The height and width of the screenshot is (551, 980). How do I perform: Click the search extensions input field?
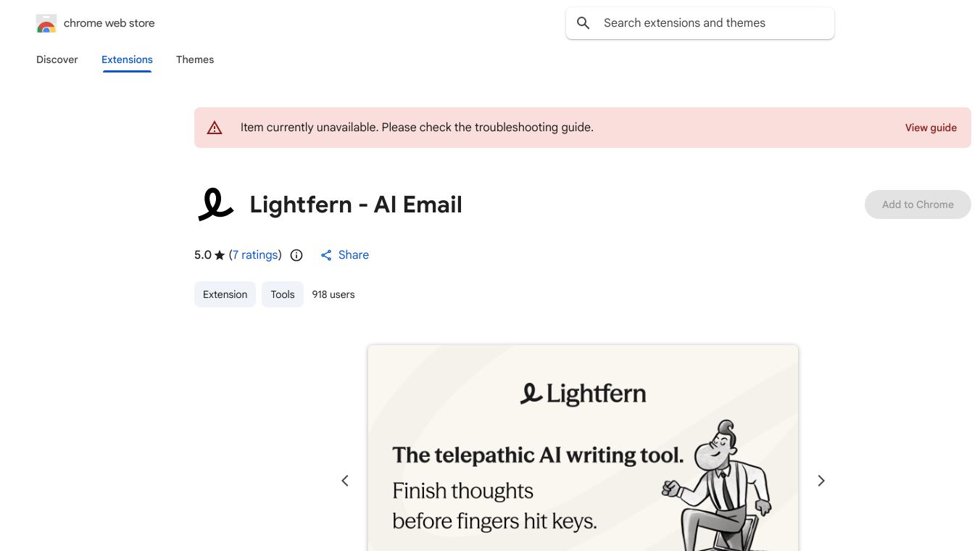[x=699, y=22]
